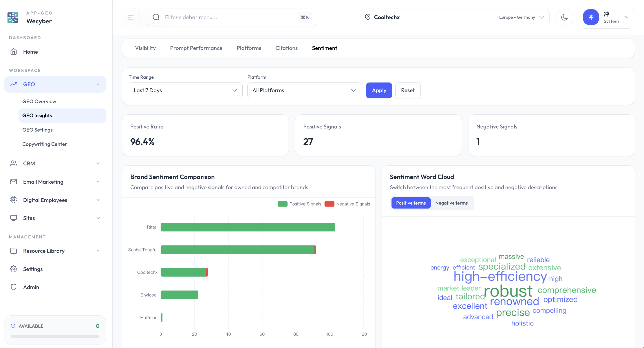
Task: Switch to the Prompt Performance tab
Action: point(196,48)
